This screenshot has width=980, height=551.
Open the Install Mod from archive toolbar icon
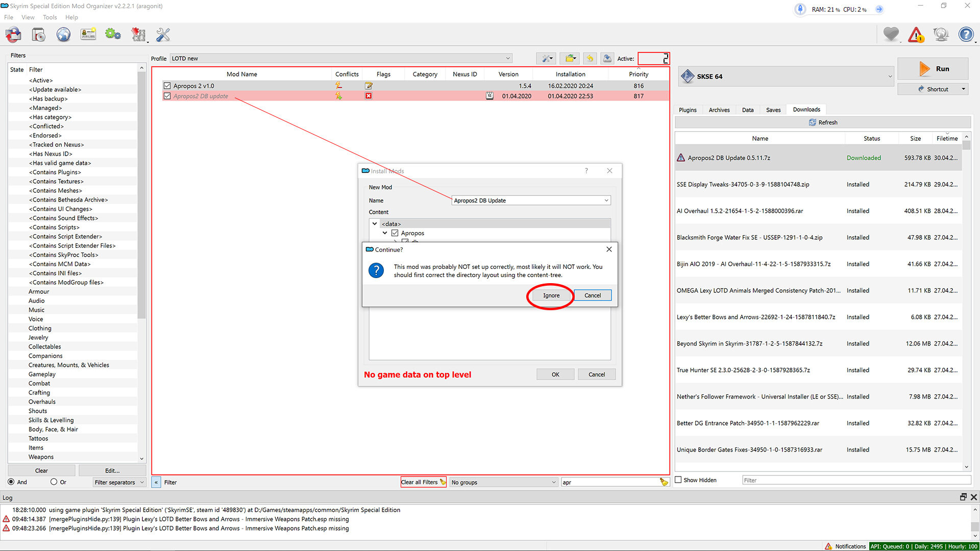pyautogui.click(x=13, y=35)
